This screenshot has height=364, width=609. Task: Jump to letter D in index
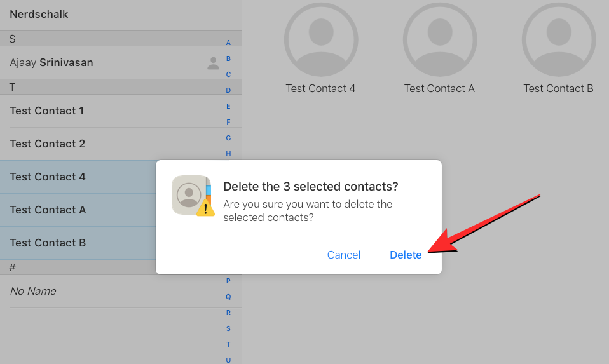point(228,90)
